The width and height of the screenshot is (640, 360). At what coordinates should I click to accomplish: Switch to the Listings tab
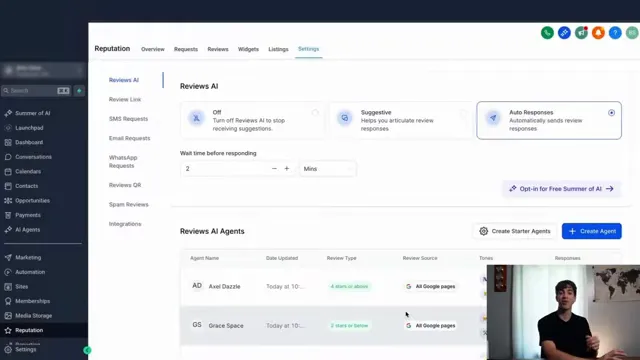click(278, 49)
